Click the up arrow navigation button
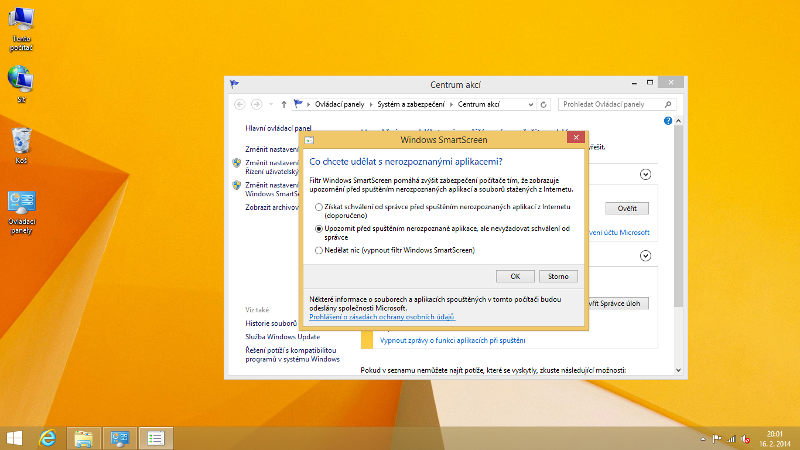The height and width of the screenshot is (450, 800). click(285, 104)
